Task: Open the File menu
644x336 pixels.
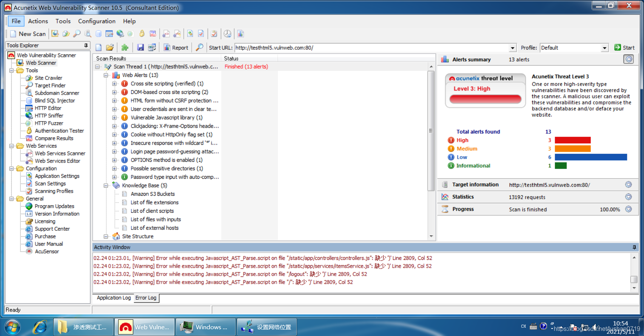Action: pos(16,21)
